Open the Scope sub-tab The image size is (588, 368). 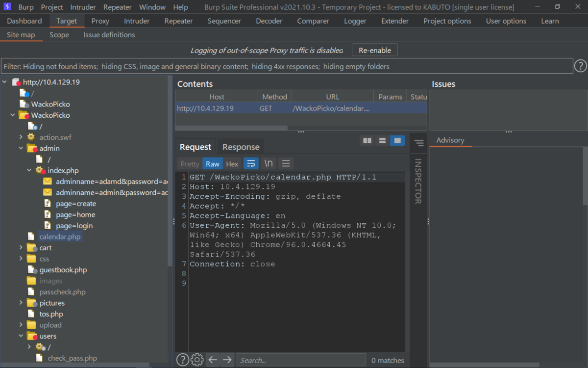point(59,35)
